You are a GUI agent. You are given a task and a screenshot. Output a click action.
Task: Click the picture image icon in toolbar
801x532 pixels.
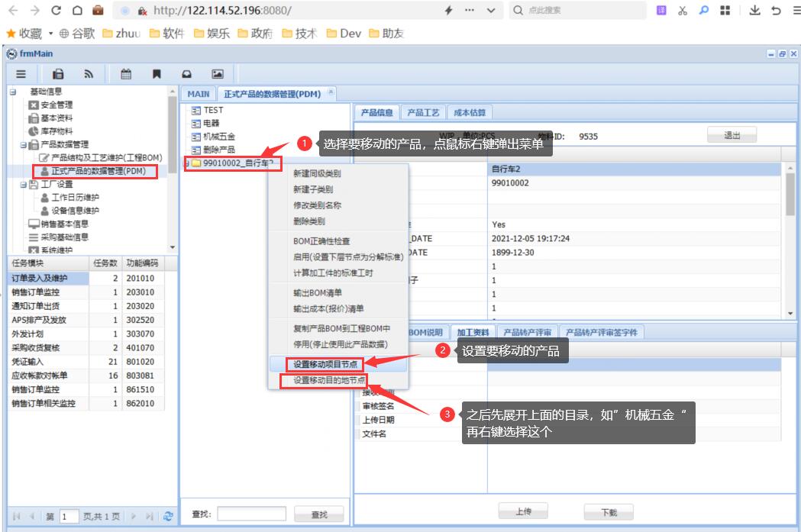pyautogui.click(x=218, y=74)
